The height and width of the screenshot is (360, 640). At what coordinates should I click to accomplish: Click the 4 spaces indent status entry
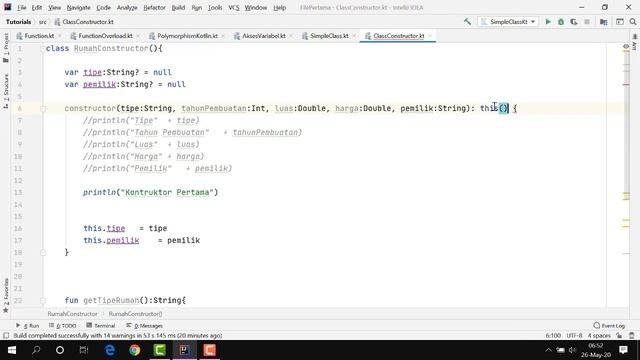point(599,336)
